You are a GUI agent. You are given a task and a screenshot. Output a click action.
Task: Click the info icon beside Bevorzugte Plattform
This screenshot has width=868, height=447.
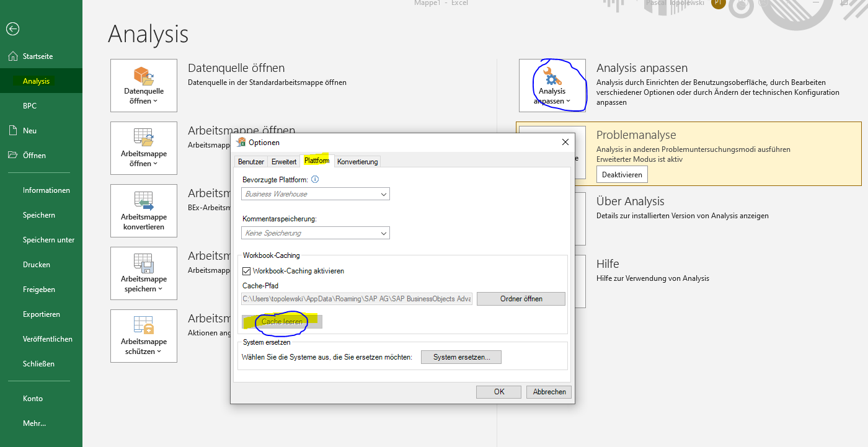[315, 180]
